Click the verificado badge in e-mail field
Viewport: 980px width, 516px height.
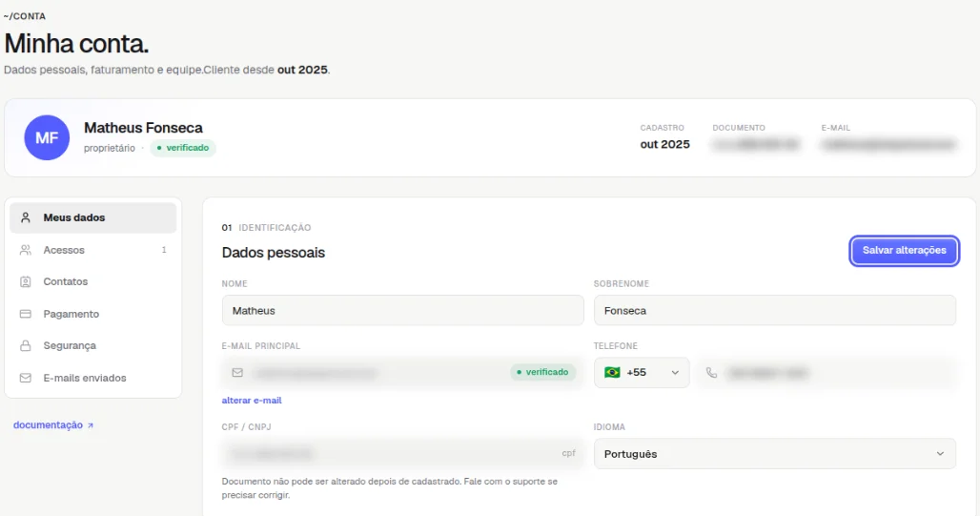click(542, 373)
